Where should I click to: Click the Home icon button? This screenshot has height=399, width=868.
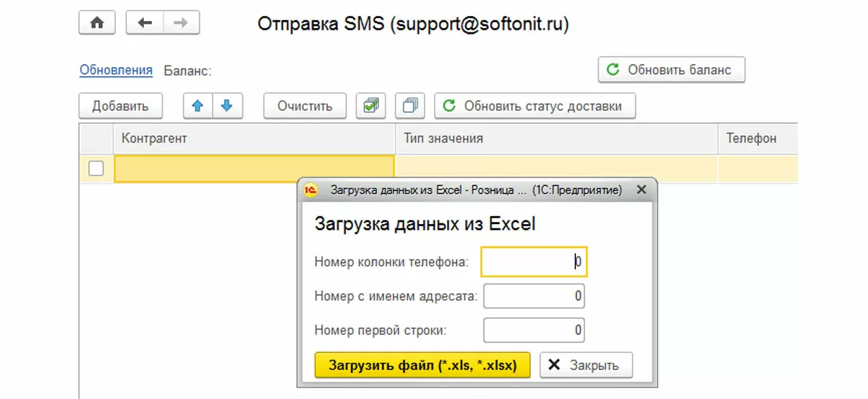pyautogui.click(x=97, y=23)
